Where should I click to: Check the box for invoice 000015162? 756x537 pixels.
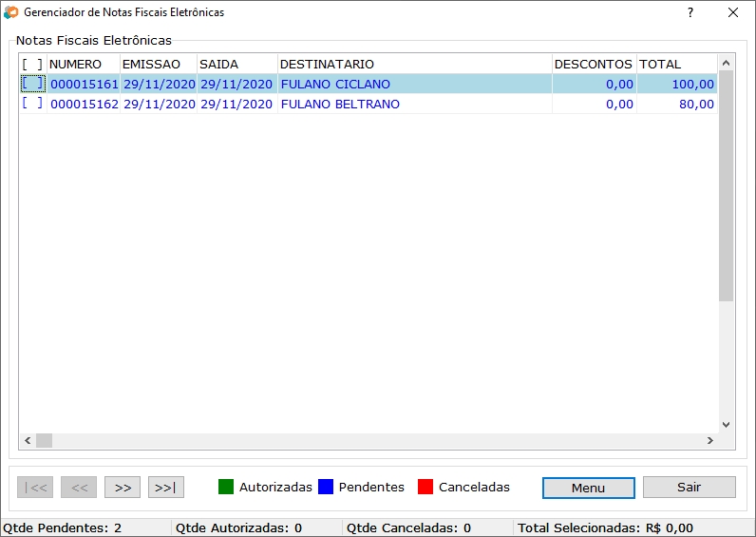coord(32,104)
